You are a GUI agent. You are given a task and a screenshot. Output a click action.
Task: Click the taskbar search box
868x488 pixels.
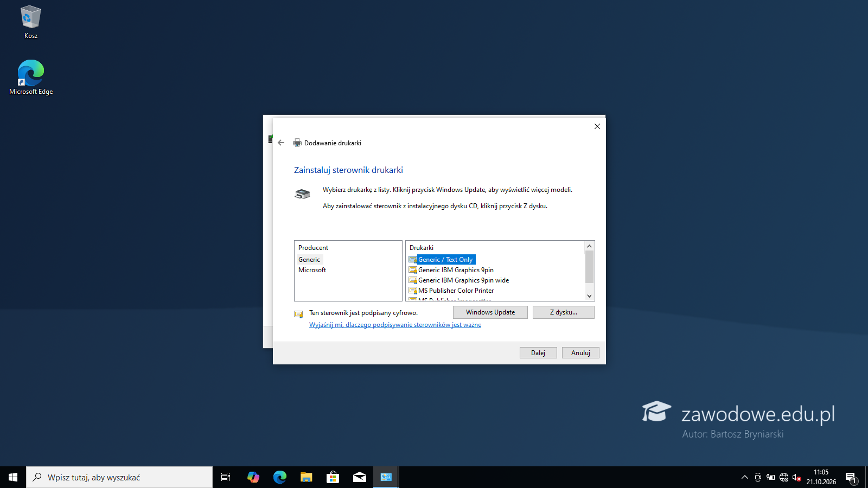tap(119, 477)
